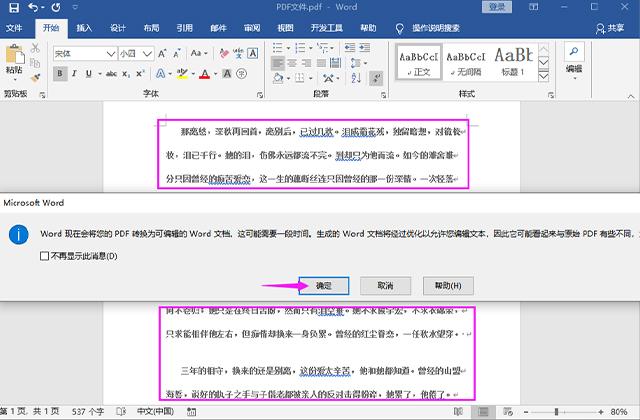Click the 取消 button in the dialog
Viewport: 640px width, 420px height.
pyautogui.click(x=385, y=286)
